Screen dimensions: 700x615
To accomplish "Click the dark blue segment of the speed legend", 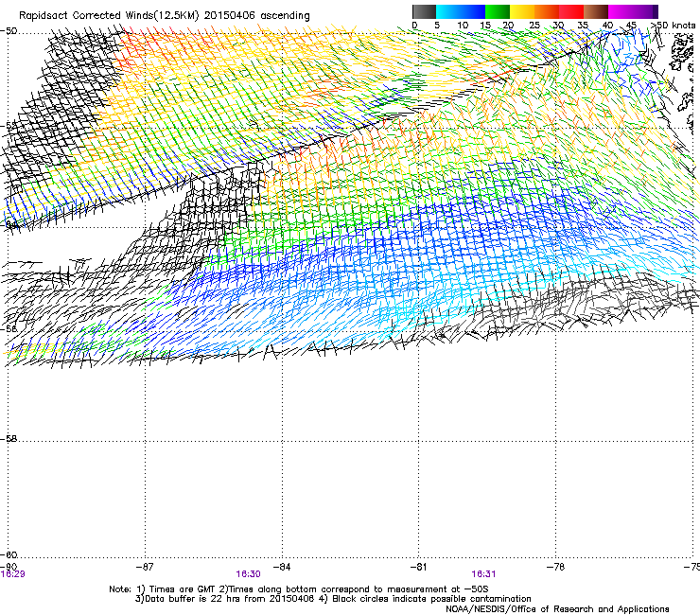I will click(473, 11).
